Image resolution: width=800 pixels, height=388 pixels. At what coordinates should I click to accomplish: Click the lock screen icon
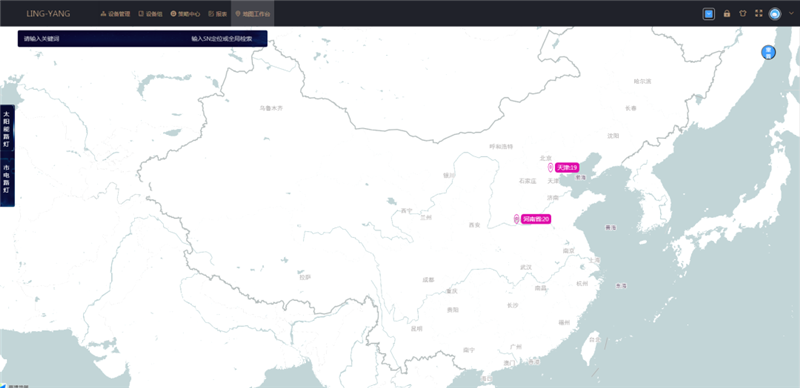727,14
